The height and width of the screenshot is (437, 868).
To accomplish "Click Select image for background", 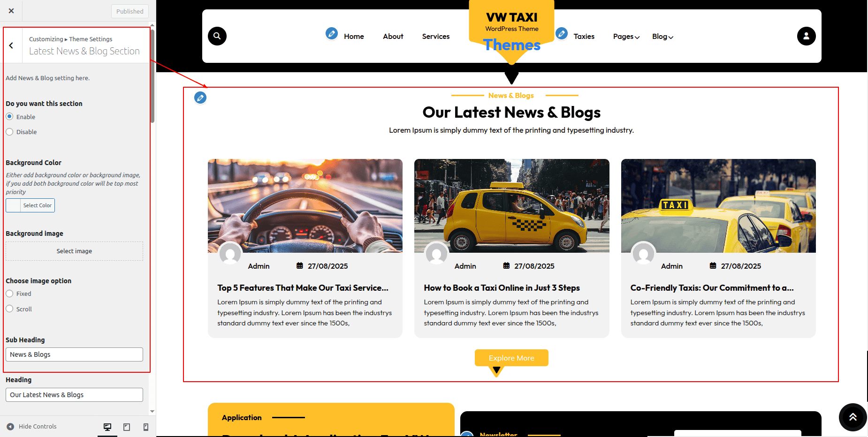I will [74, 251].
